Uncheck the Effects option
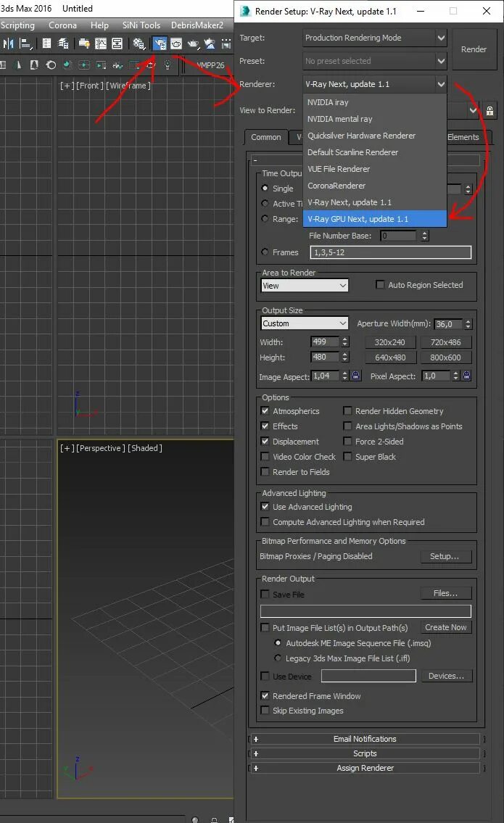Image resolution: width=504 pixels, height=823 pixels. [265, 426]
